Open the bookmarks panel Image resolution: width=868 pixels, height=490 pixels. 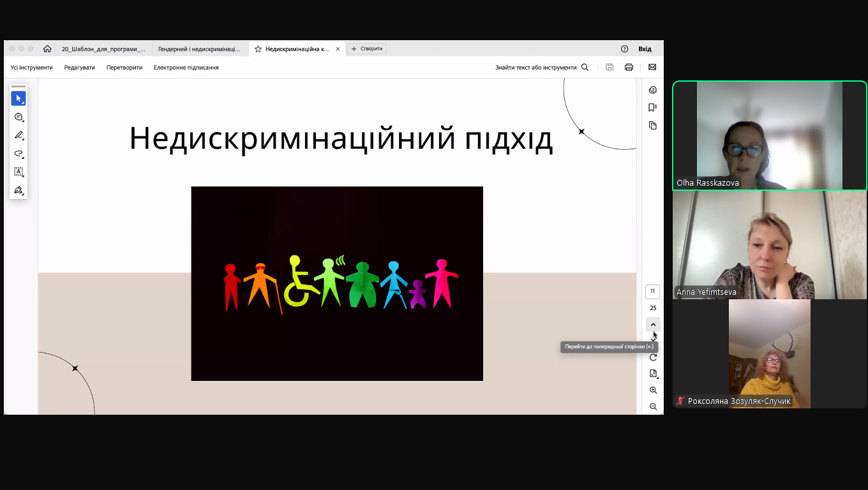(x=652, y=107)
